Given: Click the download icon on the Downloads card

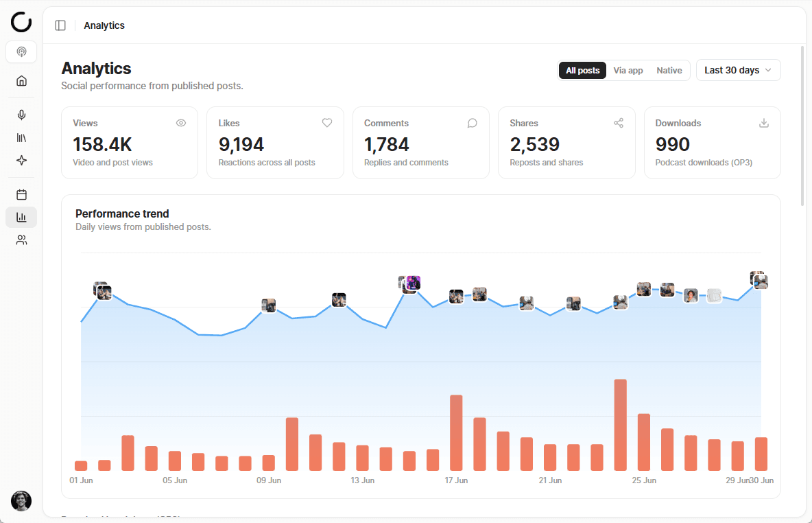Looking at the screenshot, I should [x=764, y=123].
